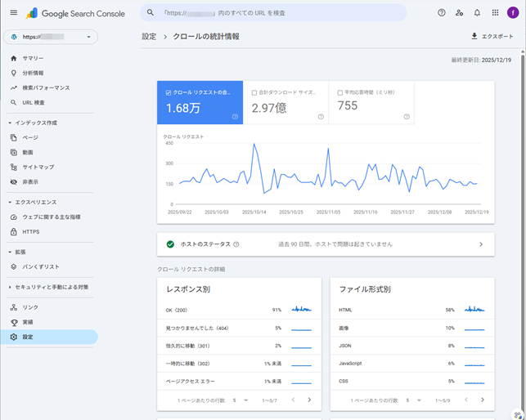This screenshot has width=526, height=420.
Task: Open the Google apps grid
Action: click(495, 13)
